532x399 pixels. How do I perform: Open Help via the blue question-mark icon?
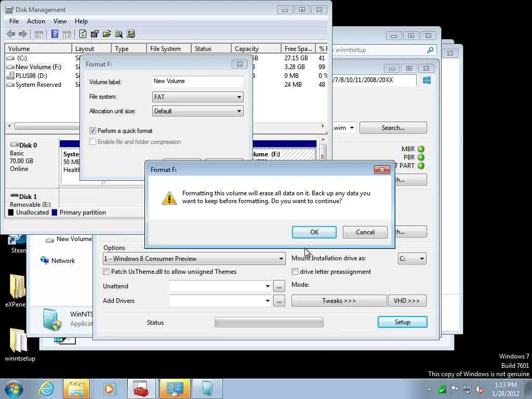[55, 34]
